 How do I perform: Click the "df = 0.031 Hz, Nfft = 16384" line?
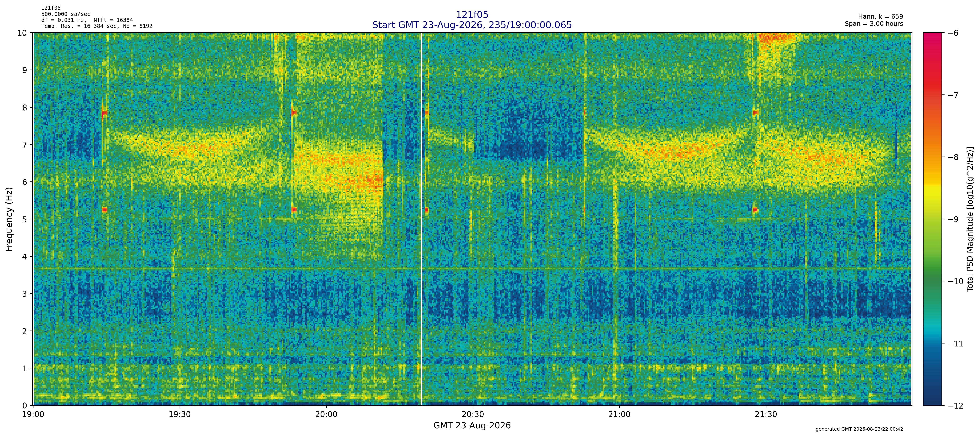click(87, 20)
